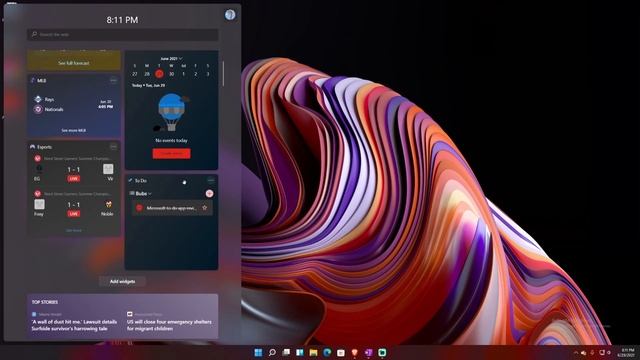Expand the Bubs list dropdown
The width and height of the screenshot is (640, 360).
141,193
